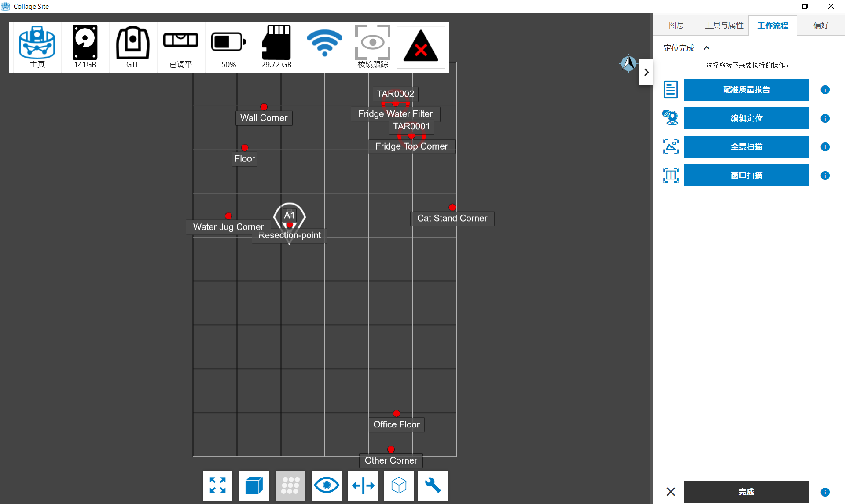Viewport: 845px width, 504px height.
Task: Toggle visibility eye in bottom toolbar
Action: coord(326,486)
